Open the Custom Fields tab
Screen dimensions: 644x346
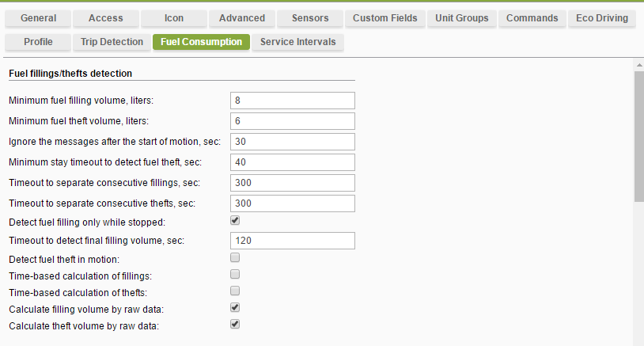pyautogui.click(x=385, y=18)
